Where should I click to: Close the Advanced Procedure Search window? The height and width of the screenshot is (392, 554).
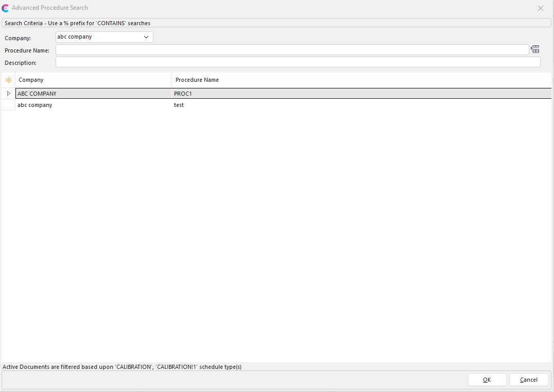coord(541,8)
